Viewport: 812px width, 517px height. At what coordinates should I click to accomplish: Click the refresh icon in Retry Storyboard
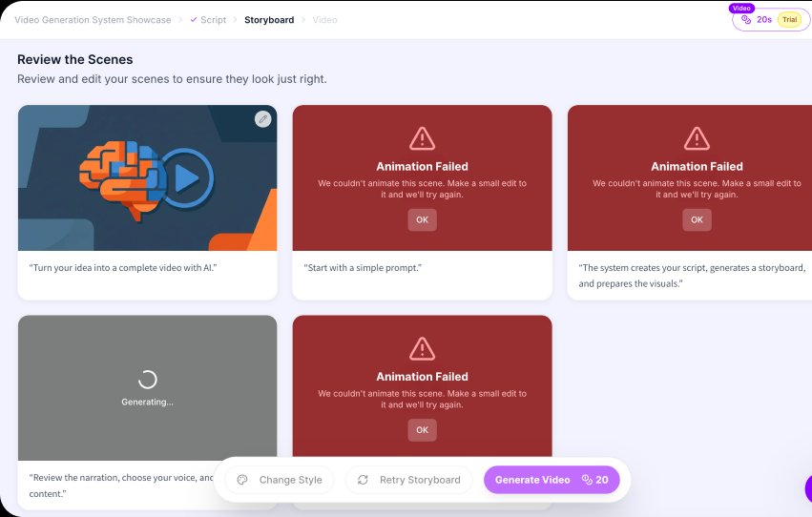[x=363, y=480]
